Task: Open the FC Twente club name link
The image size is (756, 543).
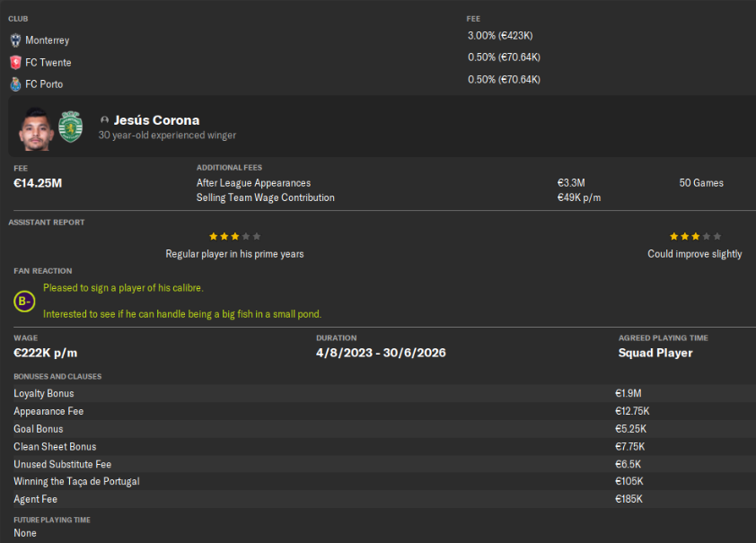Action: pyautogui.click(x=48, y=63)
